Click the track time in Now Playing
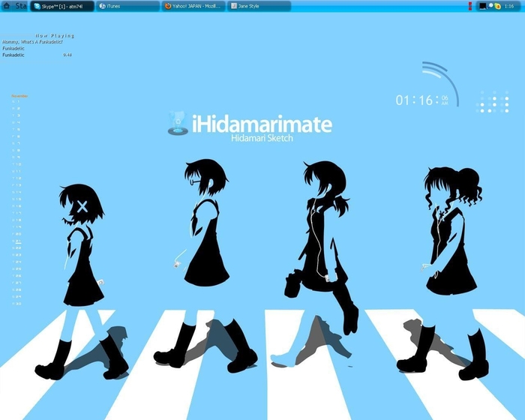Screen dimensions: 525x420 67,55
